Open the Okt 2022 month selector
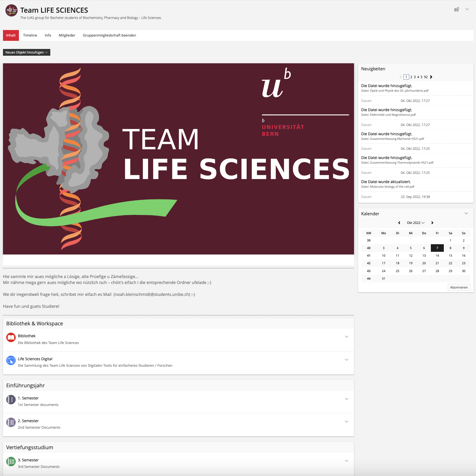The height and width of the screenshot is (476, 476). (x=415, y=223)
